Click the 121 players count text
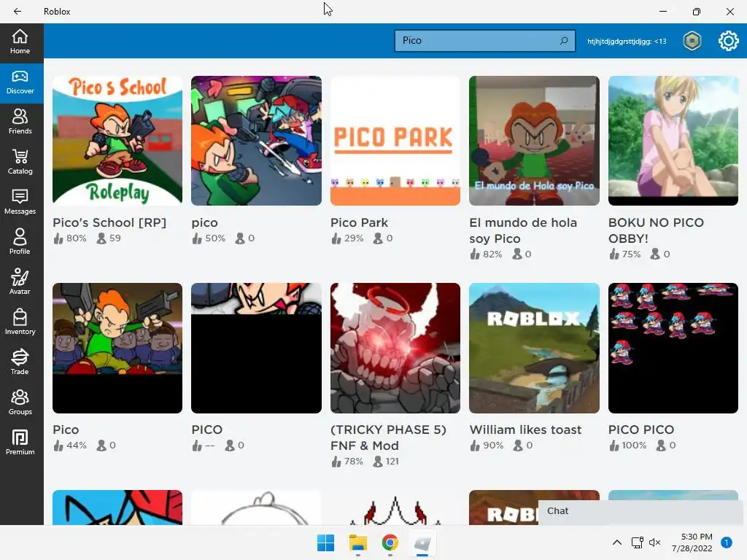 [x=392, y=462]
